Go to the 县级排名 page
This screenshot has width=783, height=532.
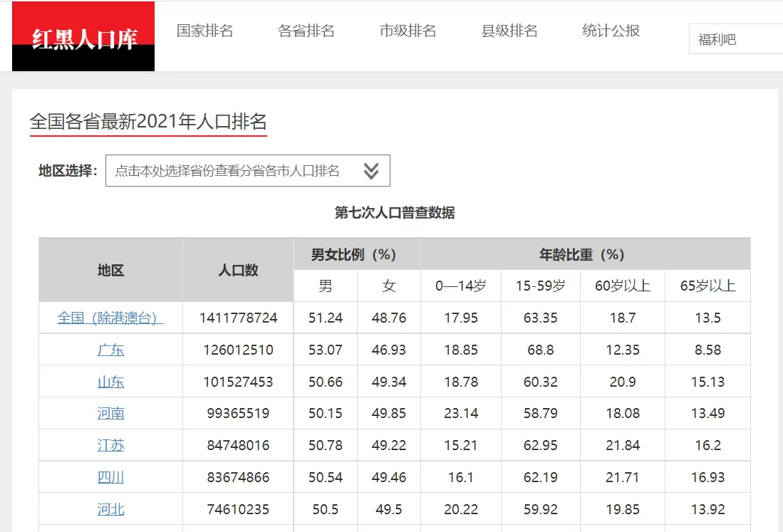tap(509, 31)
